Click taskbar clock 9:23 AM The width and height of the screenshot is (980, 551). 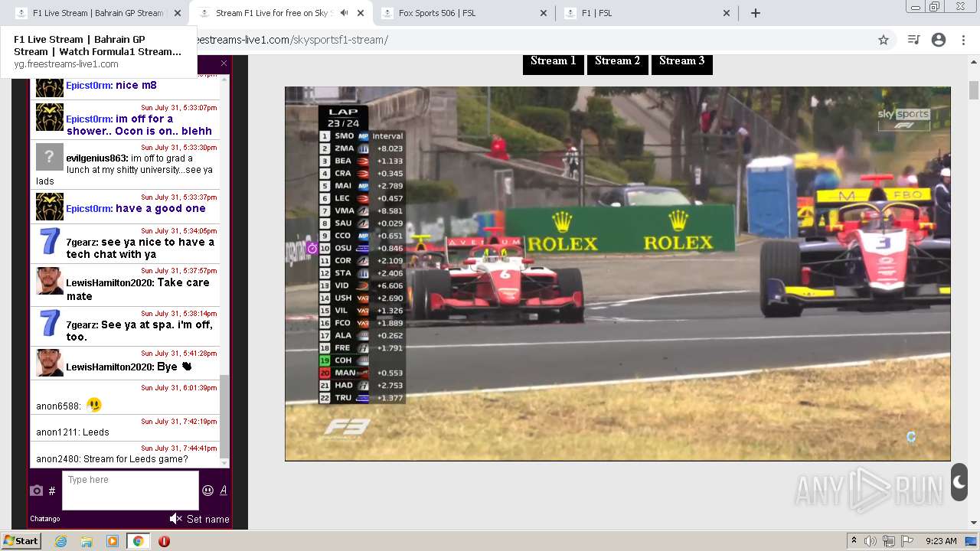[x=941, y=541]
